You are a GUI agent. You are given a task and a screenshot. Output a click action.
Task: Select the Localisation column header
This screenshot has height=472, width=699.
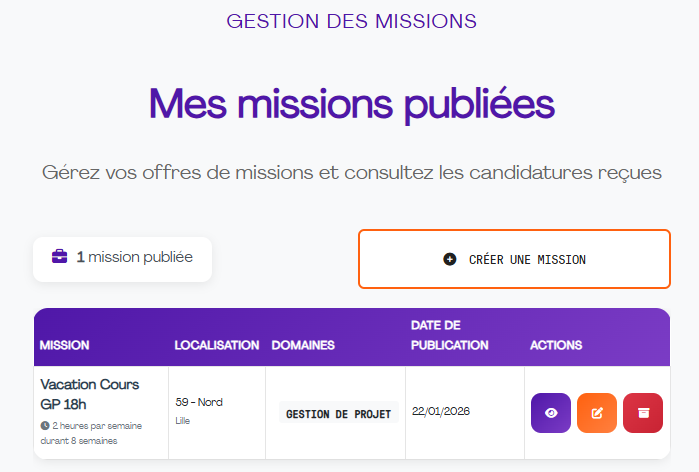(x=217, y=345)
